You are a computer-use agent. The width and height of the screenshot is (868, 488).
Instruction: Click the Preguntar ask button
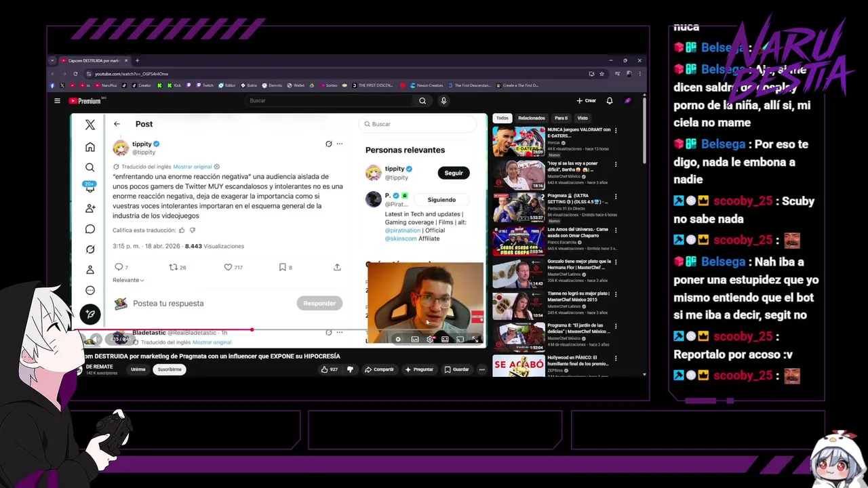pyautogui.click(x=419, y=369)
